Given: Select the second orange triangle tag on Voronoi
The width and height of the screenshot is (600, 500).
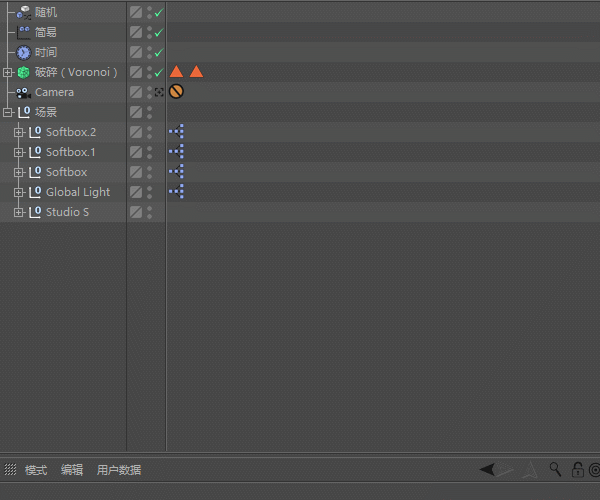Looking at the screenshot, I should click(196, 72).
